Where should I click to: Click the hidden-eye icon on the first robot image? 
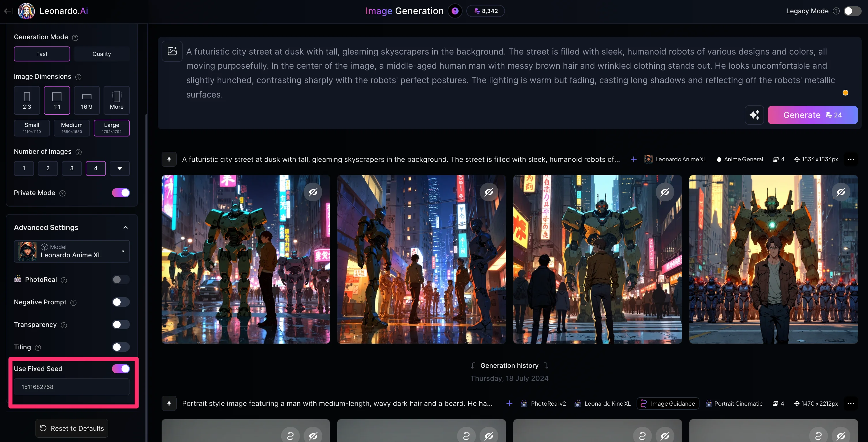coord(313,192)
